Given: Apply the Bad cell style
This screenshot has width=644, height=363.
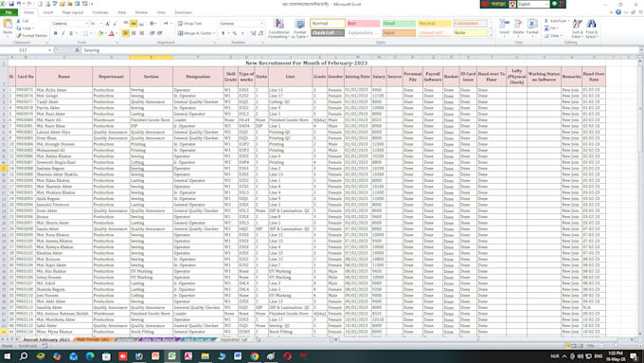Looking at the screenshot, I should pyautogui.click(x=363, y=24).
